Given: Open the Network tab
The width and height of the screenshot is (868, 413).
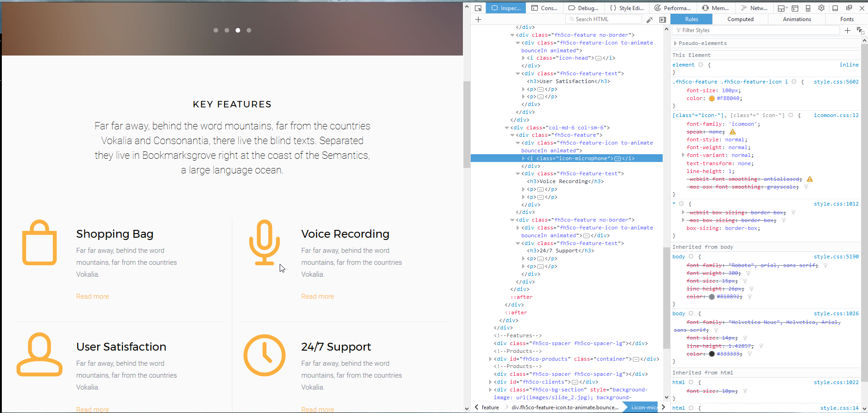Looking at the screenshot, I should 754,8.
